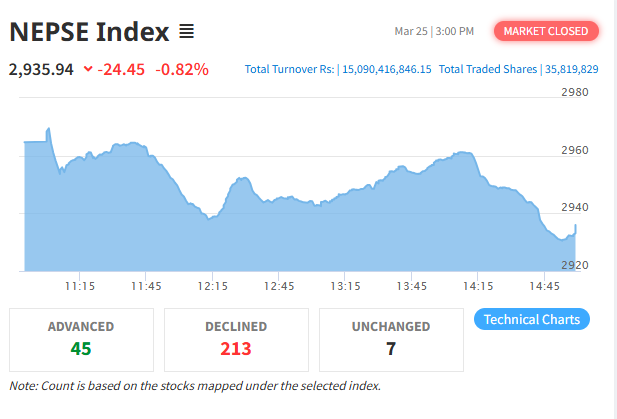The image size is (617, 419).
Task: Click the 11:15 time axis label
Action: [80, 286]
